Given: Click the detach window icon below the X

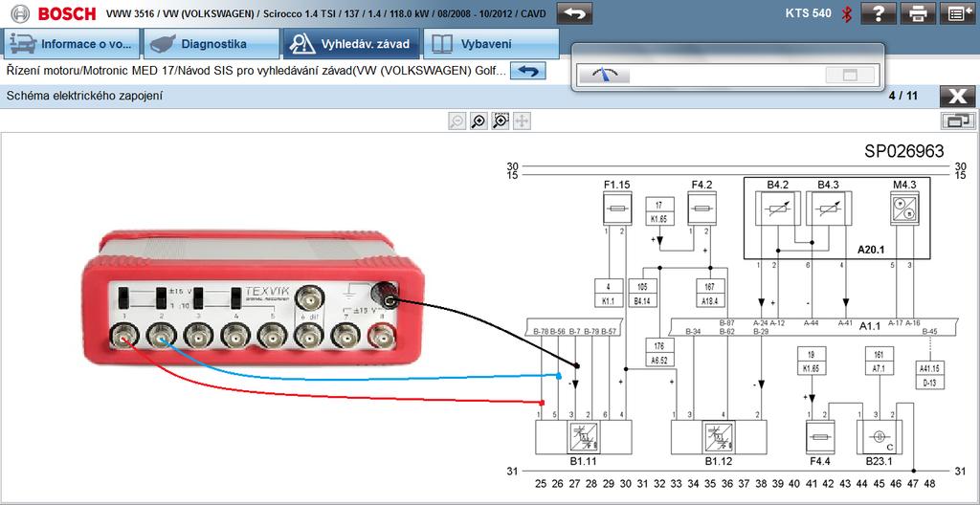Looking at the screenshot, I should click(958, 121).
